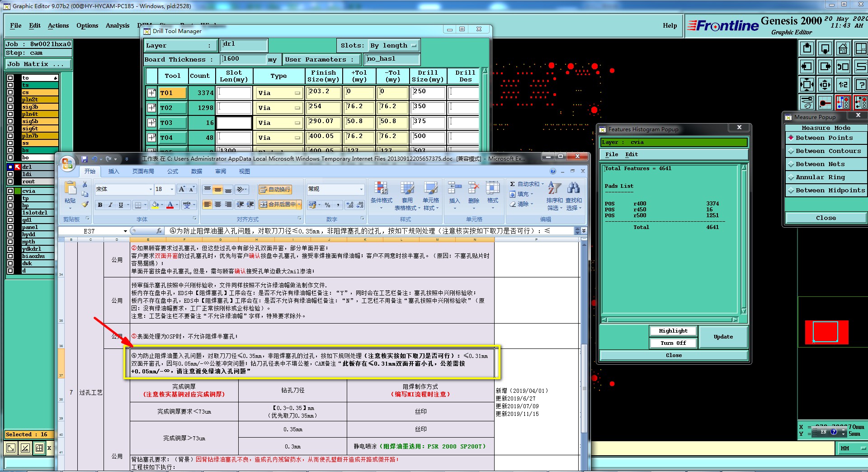868x472 pixels.
Task: Switch to the 插入 ribbon tab
Action: pos(113,171)
